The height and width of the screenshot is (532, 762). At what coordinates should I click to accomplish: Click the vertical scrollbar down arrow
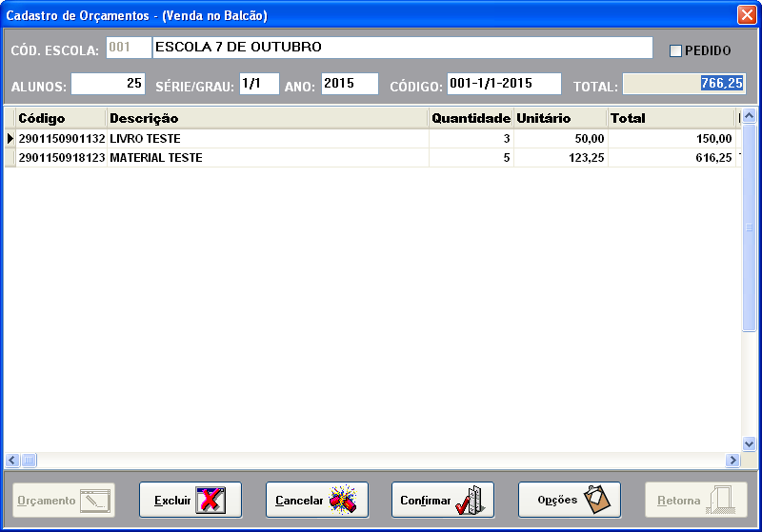[749, 443]
